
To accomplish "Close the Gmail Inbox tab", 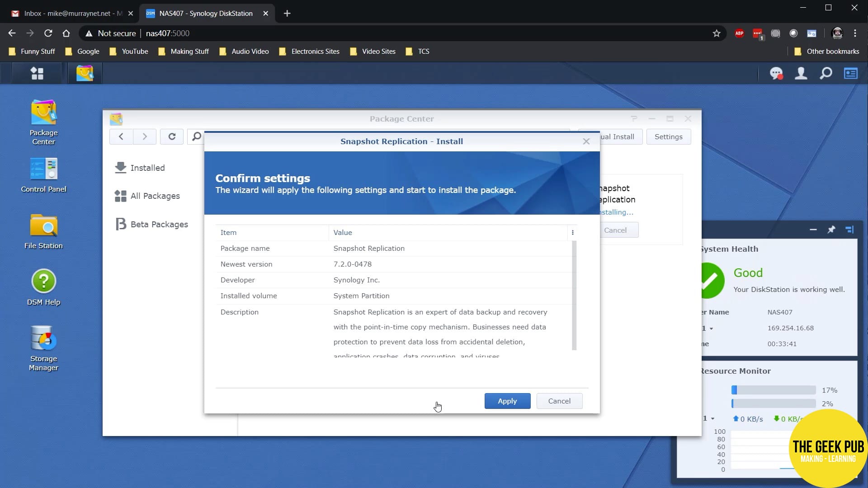I will point(131,14).
